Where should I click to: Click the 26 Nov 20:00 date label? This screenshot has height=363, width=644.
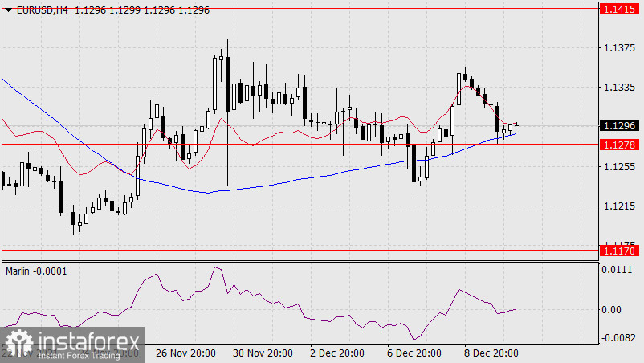click(184, 353)
